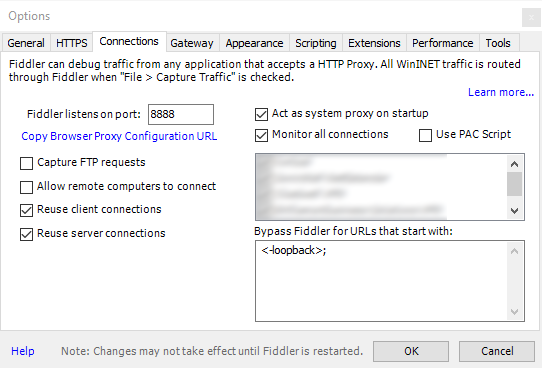Click the OK button
542x368 pixels.
click(x=411, y=351)
